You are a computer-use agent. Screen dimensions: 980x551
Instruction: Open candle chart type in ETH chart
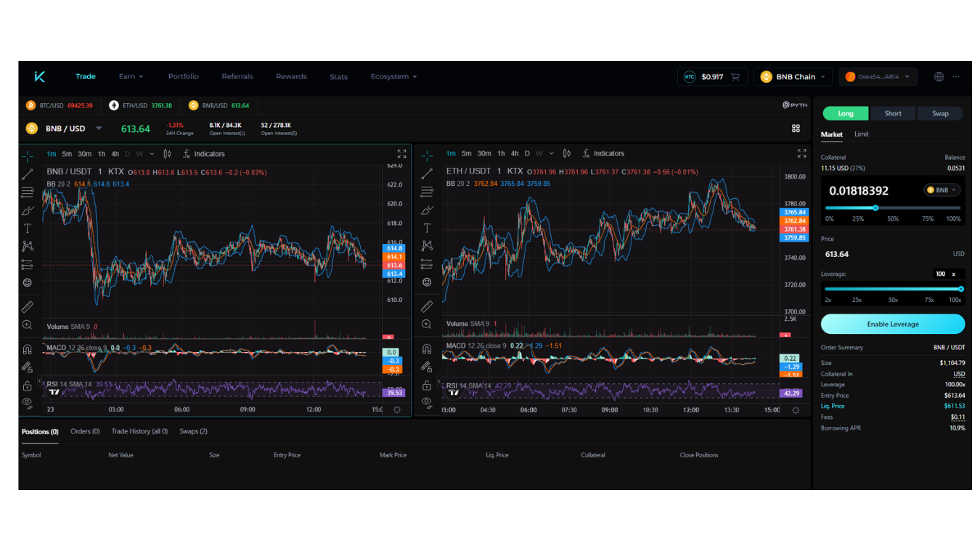[x=567, y=153]
